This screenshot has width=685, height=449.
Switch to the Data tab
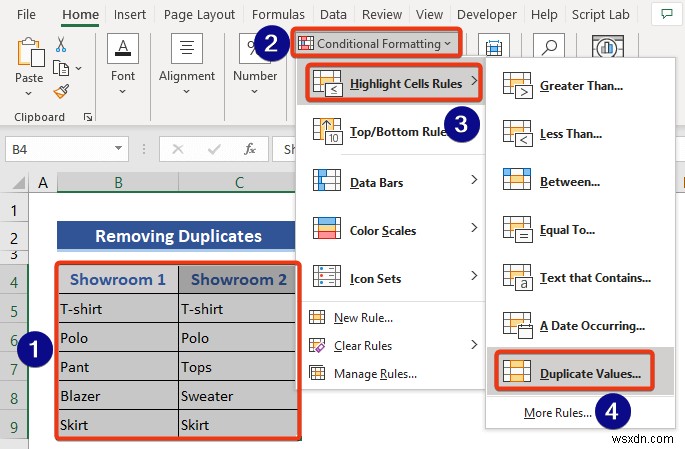point(333,14)
